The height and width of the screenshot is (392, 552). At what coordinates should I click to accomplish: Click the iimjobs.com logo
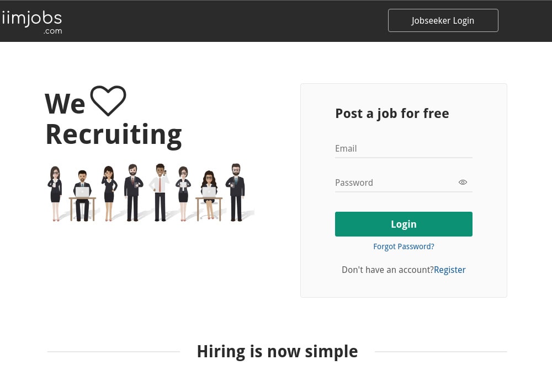pyautogui.click(x=30, y=18)
